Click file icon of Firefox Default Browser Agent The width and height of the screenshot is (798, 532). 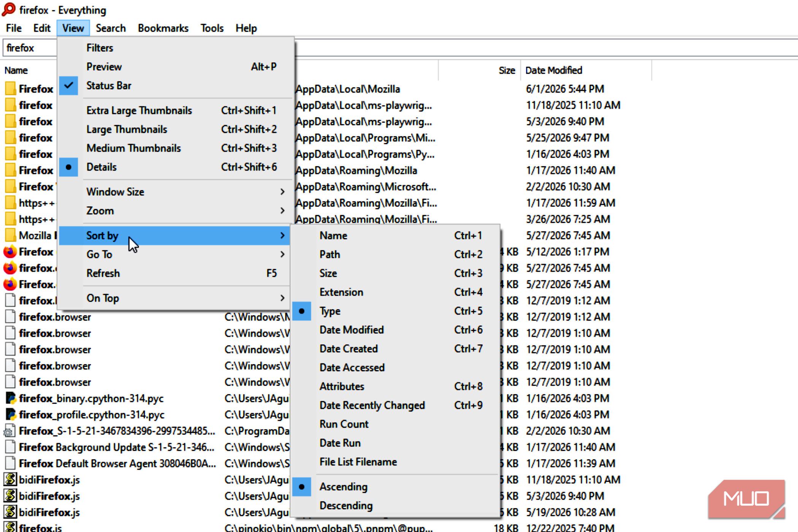pos(10,464)
